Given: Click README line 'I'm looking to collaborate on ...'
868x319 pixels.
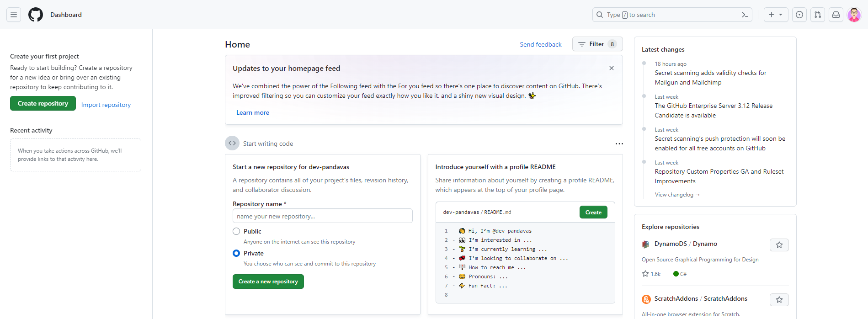Looking at the screenshot, I should coord(513,258).
